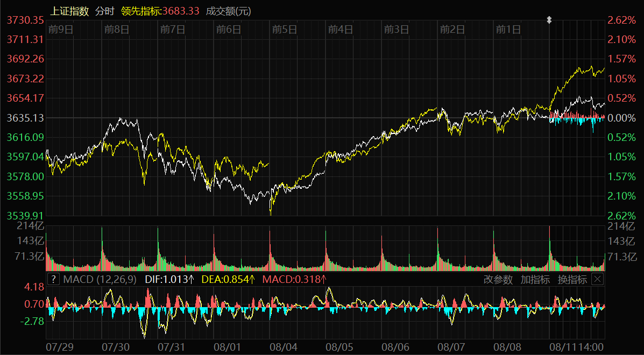The height and width of the screenshot is (355, 644).
Task: Select the 前9日 day marker
Action: (x=60, y=30)
